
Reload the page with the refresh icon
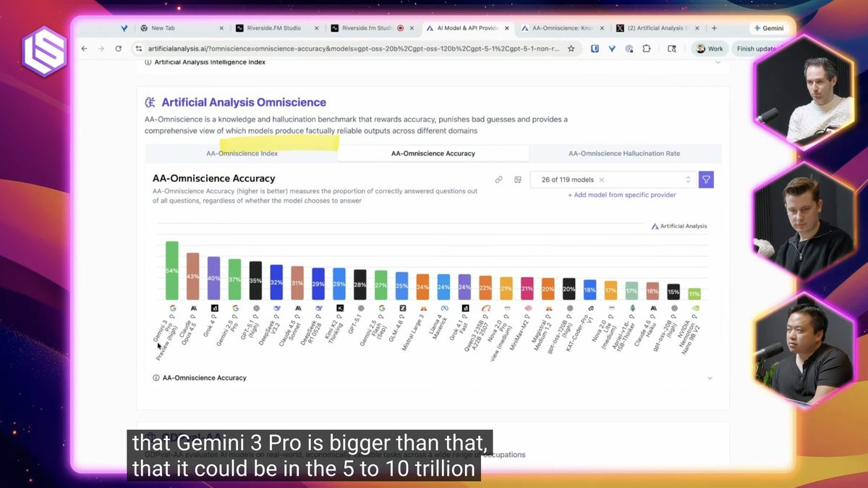pos(118,49)
